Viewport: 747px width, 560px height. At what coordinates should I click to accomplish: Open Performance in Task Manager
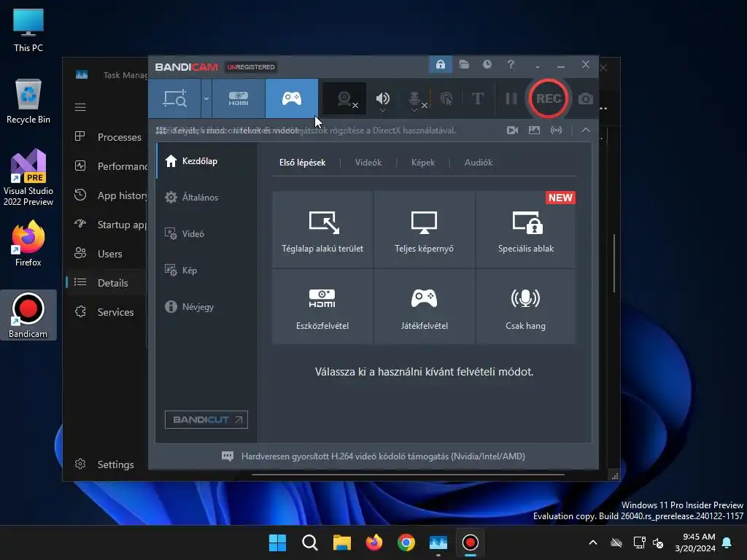coord(107,166)
